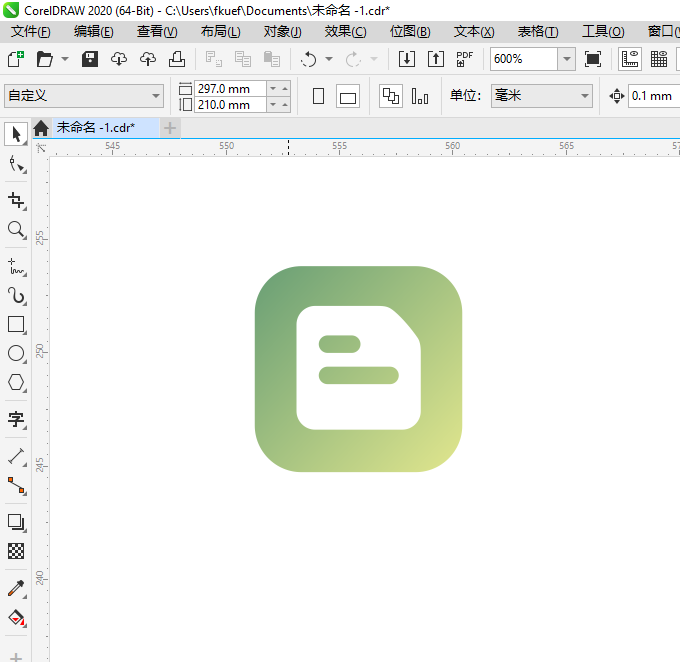Click the Export icon

coord(436,59)
